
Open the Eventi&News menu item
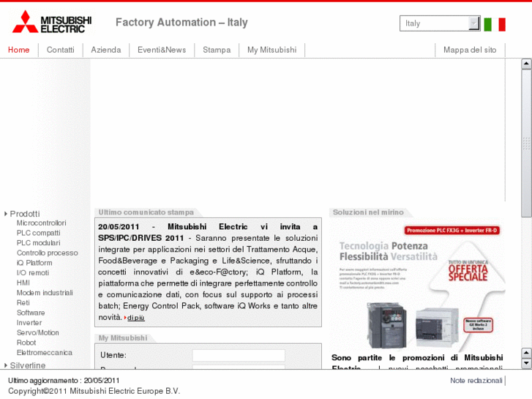coord(162,50)
